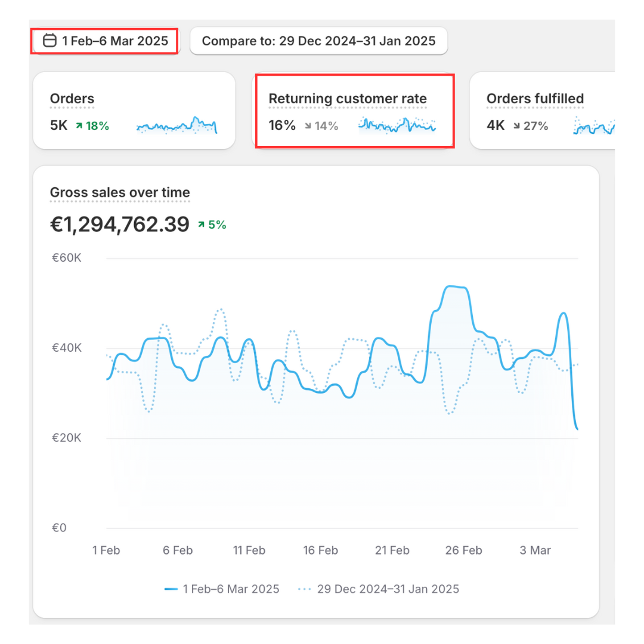This screenshot has width=644, height=644.
Task: Open the Compare to date range selector
Action: click(x=318, y=41)
